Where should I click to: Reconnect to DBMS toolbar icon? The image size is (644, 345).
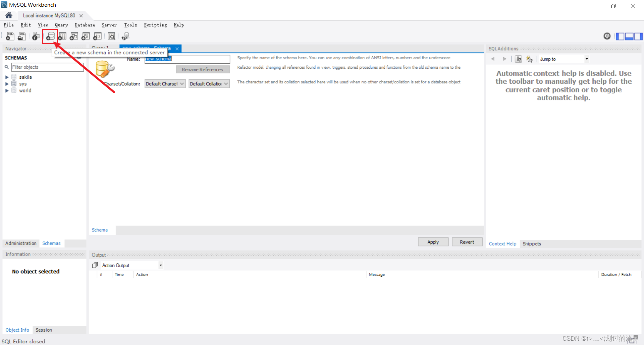[125, 36]
